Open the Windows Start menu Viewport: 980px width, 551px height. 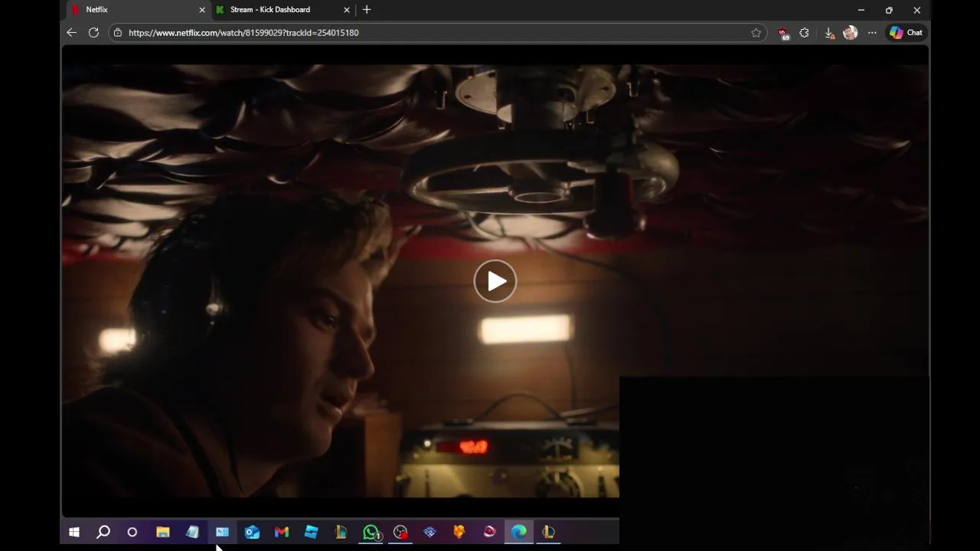pos(74,532)
